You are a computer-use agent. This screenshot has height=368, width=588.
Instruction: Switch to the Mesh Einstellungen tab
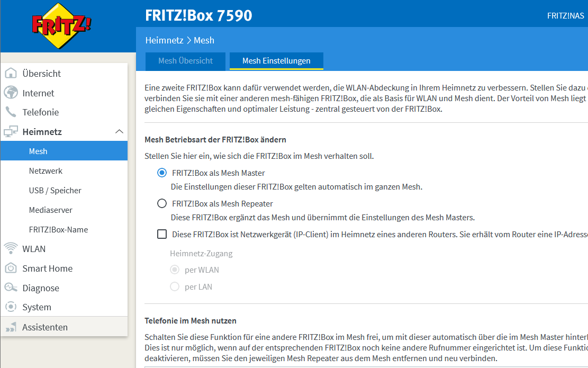[276, 61]
